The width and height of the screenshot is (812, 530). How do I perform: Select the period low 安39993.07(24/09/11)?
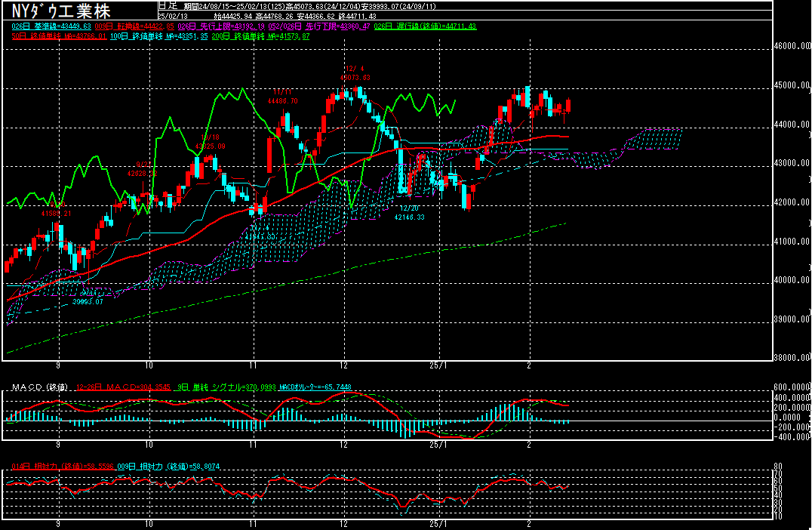pyautogui.click(x=399, y=6)
